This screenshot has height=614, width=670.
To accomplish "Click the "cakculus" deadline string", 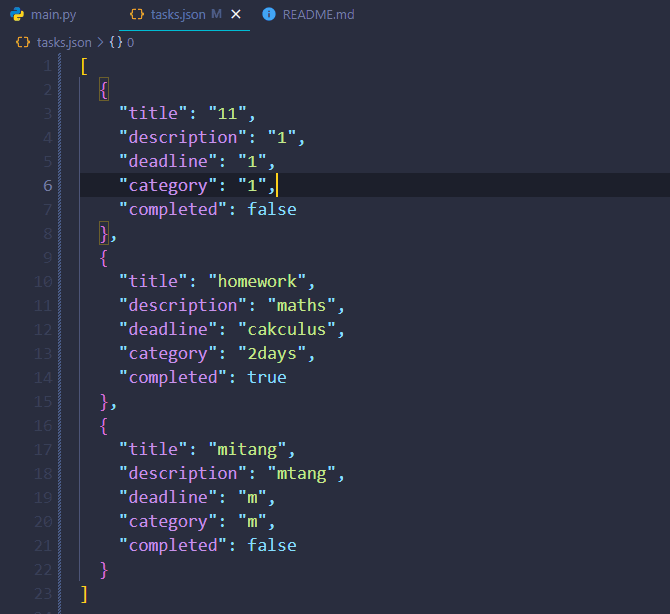I will pyautogui.click(x=290, y=329).
